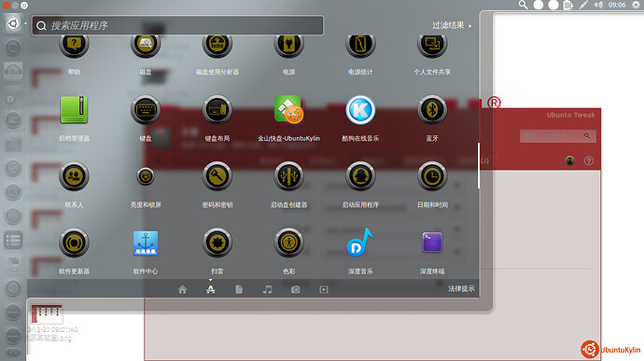Click the Ubuntu Tweak search box

pos(557,136)
